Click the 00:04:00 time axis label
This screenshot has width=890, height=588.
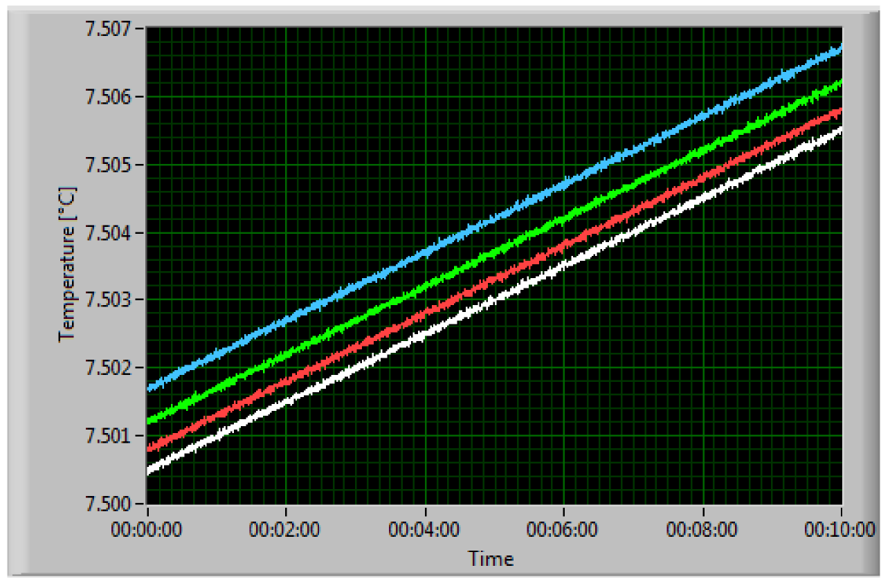[424, 531]
